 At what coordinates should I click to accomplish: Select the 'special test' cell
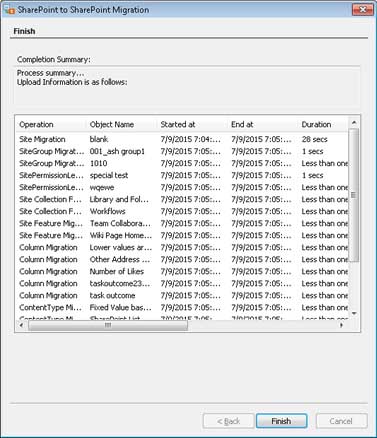pyautogui.click(x=109, y=175)
